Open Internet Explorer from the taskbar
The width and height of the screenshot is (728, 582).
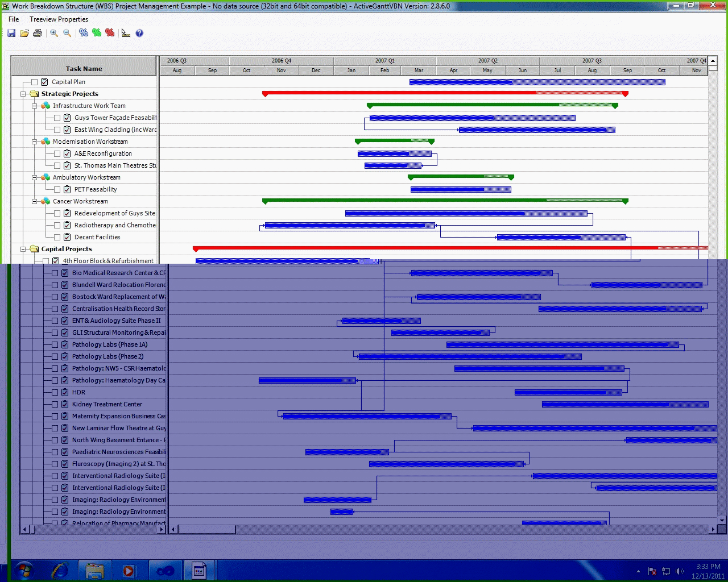click(60, 570)
